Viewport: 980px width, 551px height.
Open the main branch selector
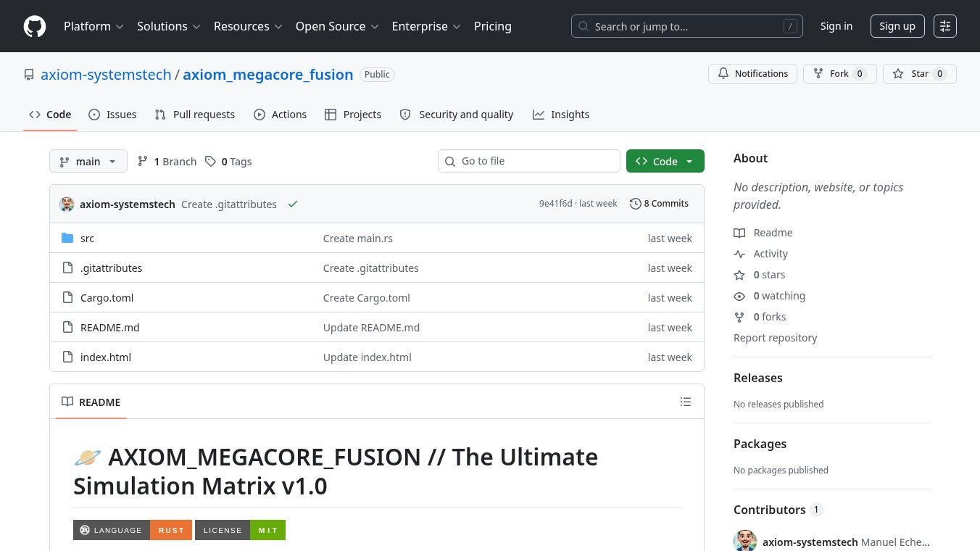pyautogui.click(x=88, y=161)
